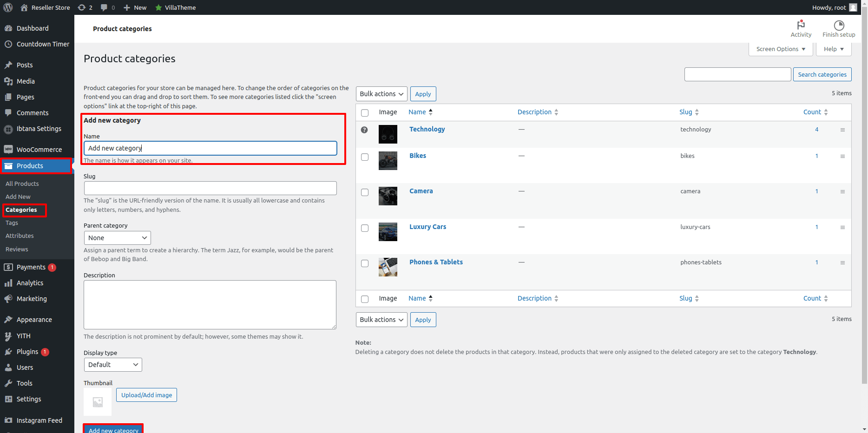The height and width of the screenshot is (433, 868).
Task: Open the top Bulk actions dropdown
Action: 381,94
